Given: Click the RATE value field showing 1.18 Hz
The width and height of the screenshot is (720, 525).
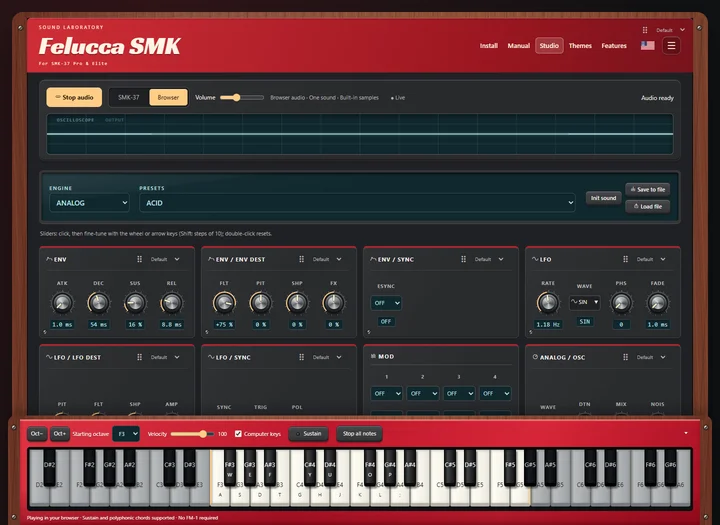Looking at the screenshot, I should 548,324.
